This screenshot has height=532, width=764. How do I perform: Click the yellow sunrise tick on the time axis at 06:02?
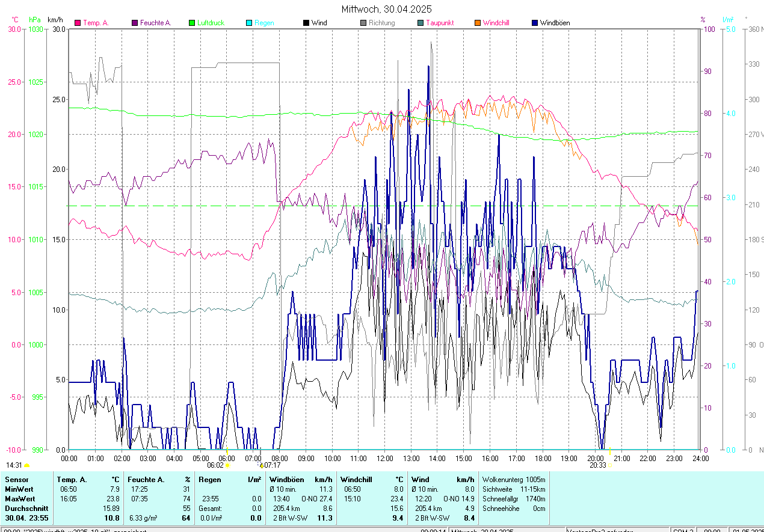227,451
